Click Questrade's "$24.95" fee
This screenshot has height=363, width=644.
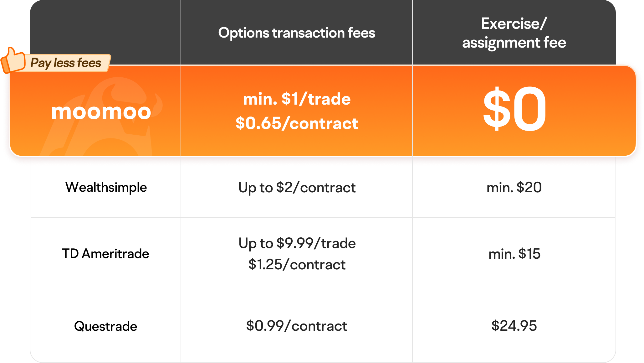514,326
